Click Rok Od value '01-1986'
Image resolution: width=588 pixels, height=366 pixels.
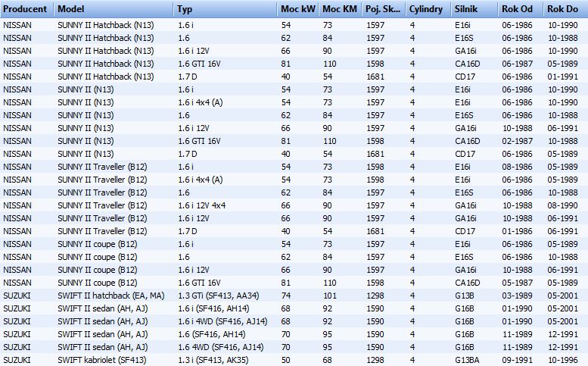point(517,231)
